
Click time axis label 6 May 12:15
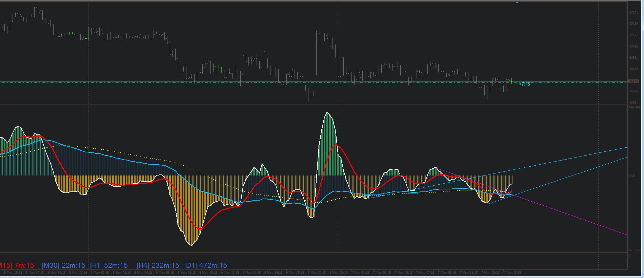(x=230, y=273)
